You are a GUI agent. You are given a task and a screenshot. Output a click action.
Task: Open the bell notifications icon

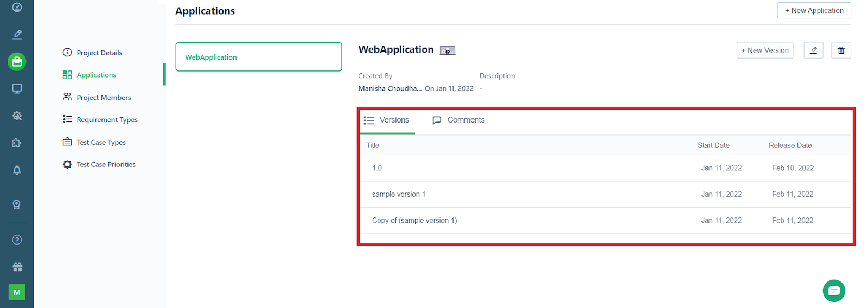click(17, 170)
